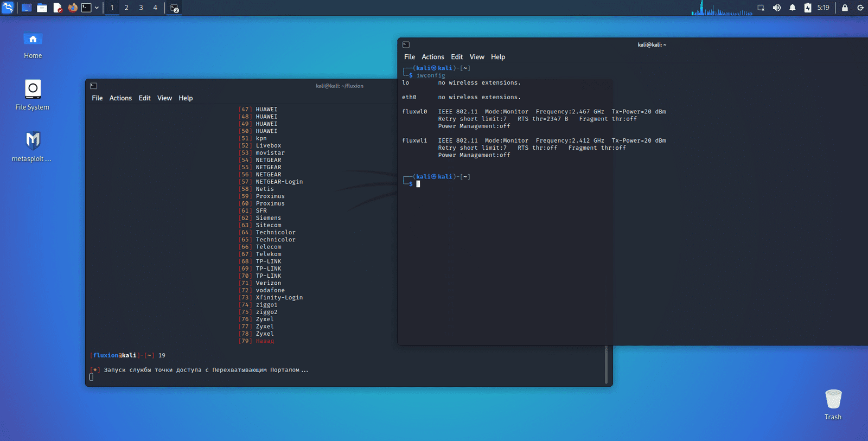
Task: Open Actions menu in fluxion terminal
Action: click(120, 98)
